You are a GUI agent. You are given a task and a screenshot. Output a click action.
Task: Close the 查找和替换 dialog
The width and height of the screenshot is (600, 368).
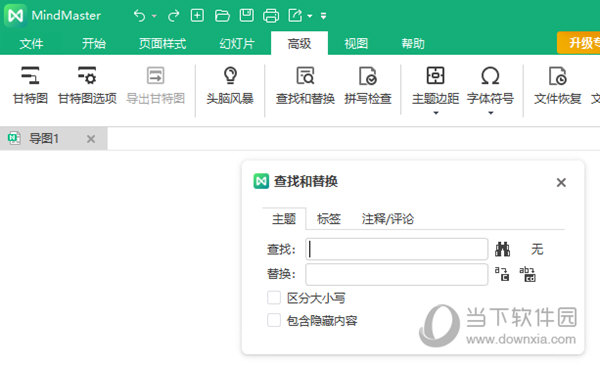[x=561, y=182]
